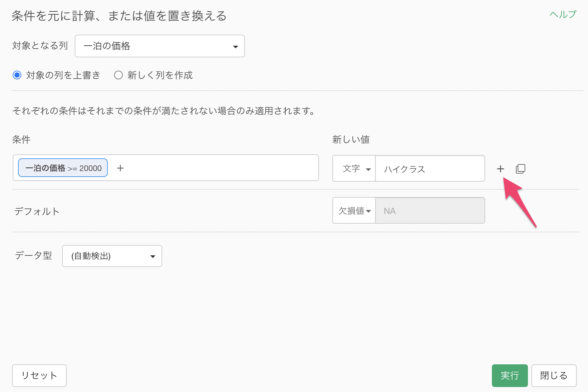Image resolution: width=588 pixels, height=392 pixels.
Task: Open the 欠損値 default type dropdown
Action: (354, 211)
